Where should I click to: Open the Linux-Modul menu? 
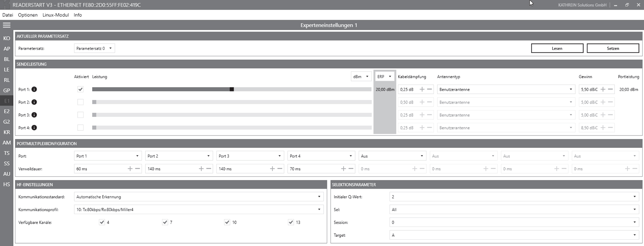(56, 15)
